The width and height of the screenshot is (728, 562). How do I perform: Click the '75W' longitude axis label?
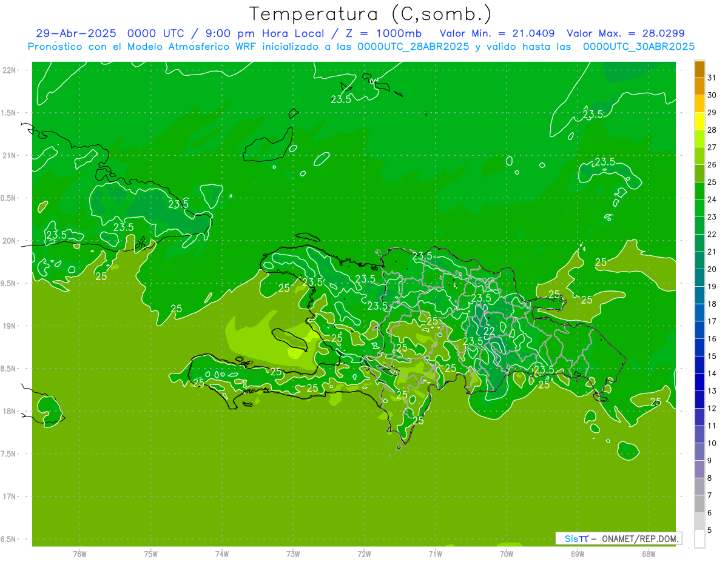[x=151, y=554]
